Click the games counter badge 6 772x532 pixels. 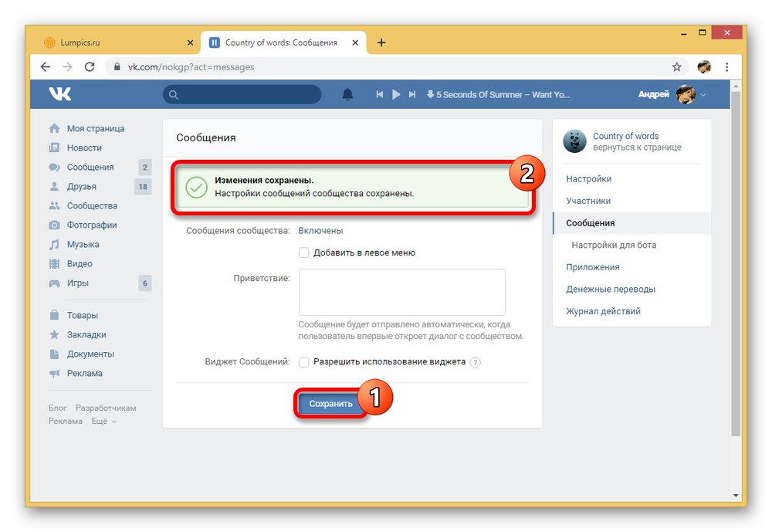145,283
